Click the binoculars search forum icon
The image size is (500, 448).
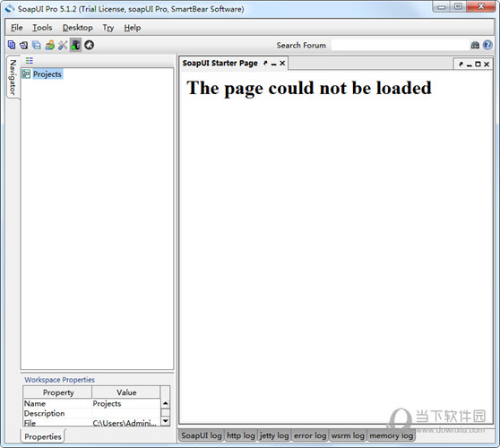[x=475, y=46]
